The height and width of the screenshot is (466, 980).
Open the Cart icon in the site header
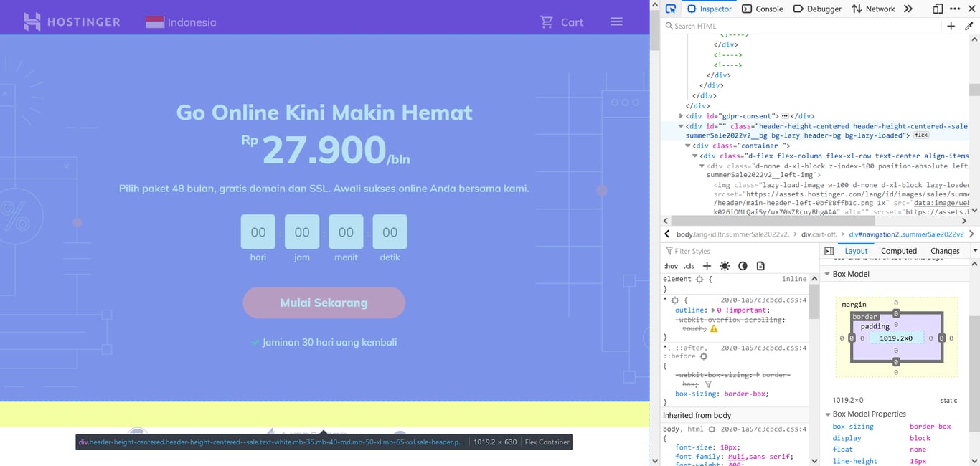[547, 22]
